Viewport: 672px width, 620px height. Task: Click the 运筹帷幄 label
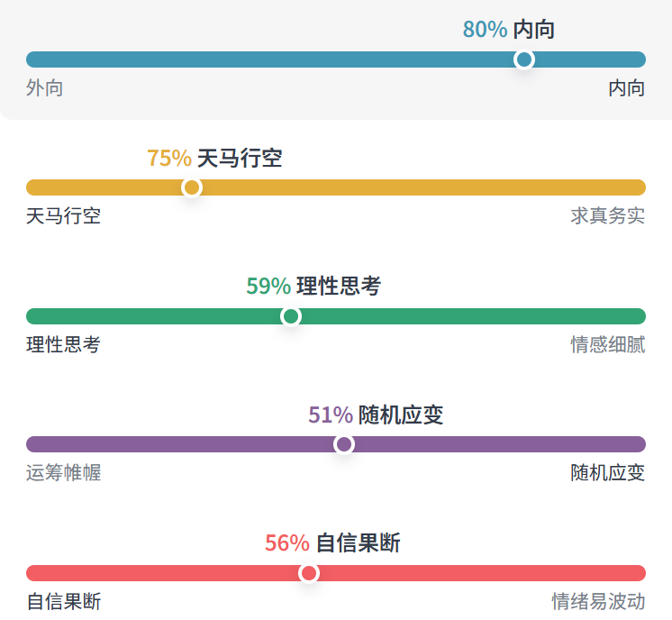[63, 473]
